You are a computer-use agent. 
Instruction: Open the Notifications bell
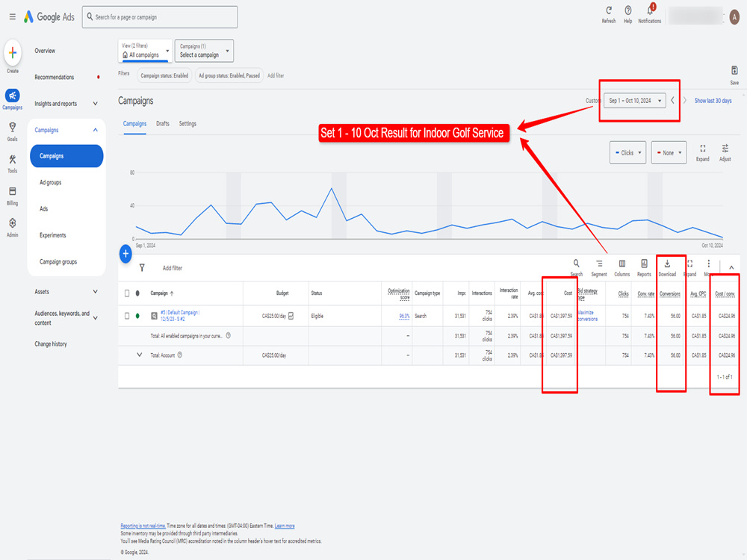(x=650, y=10)
